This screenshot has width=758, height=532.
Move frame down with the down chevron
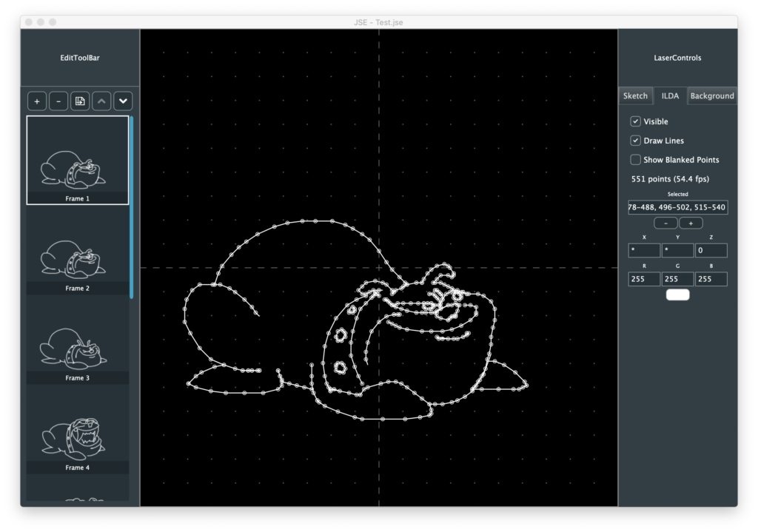point(123,101)
